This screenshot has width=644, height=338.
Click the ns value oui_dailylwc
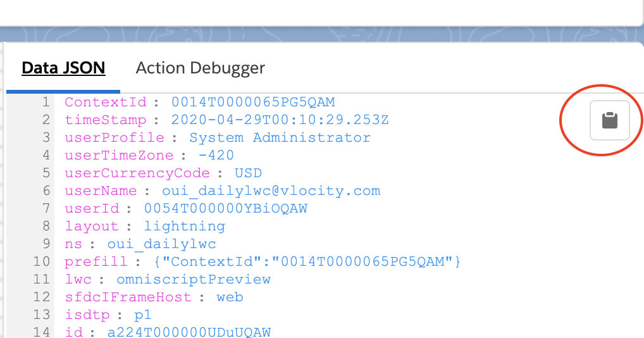click(x=162, y=244)
